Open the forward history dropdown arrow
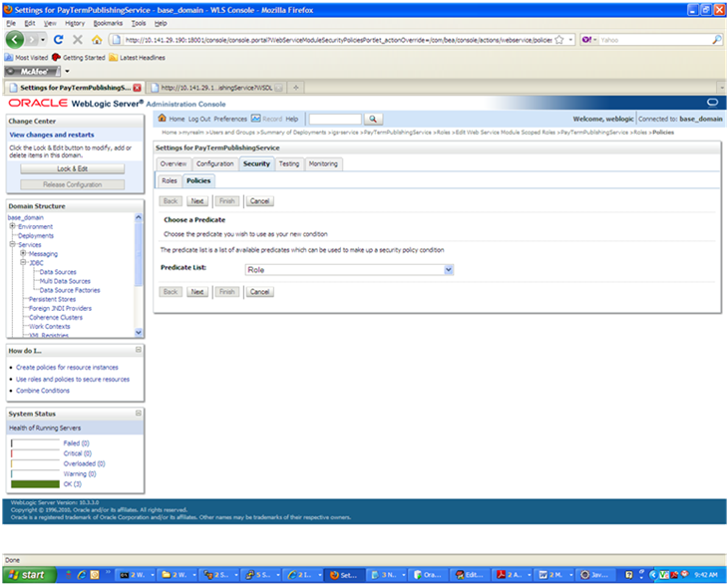 click(x=43, y=40)
